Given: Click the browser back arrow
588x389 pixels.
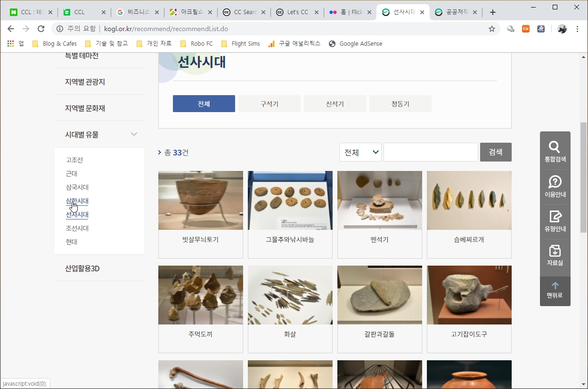Looking at the screenshot, I should point(11,29).
